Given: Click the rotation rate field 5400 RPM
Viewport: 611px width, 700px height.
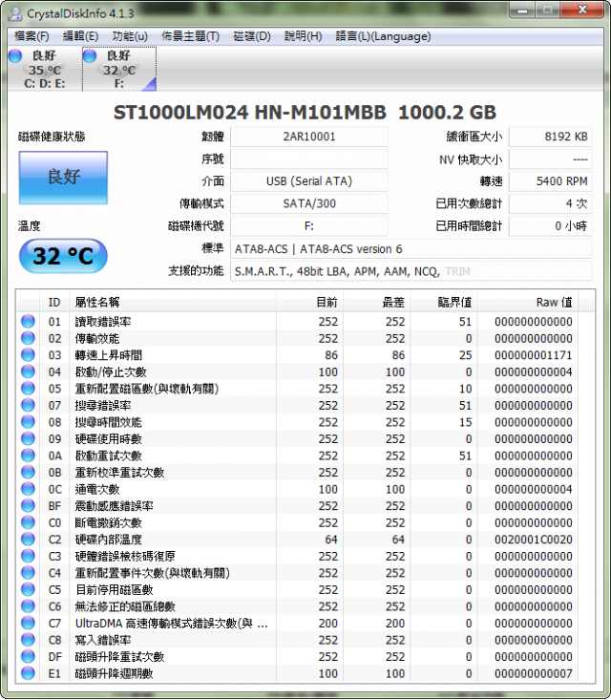Looking at the screenshot, I should (x=550, y=181).
